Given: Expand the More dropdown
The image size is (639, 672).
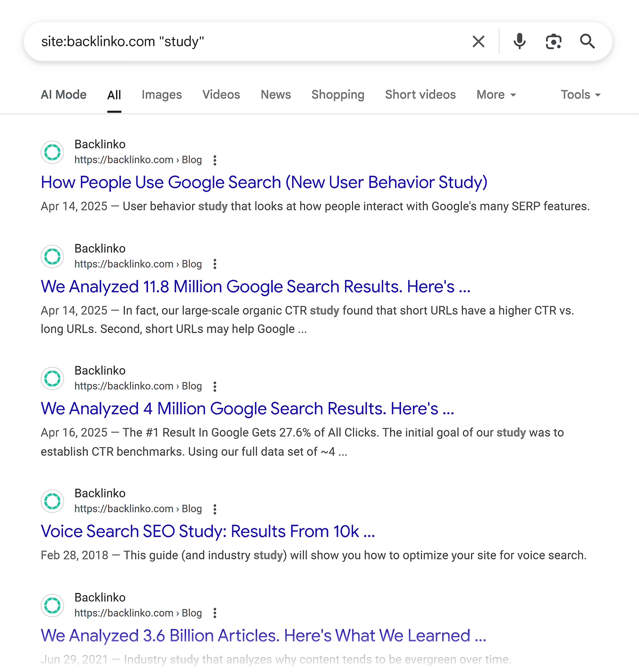Looking at the screenshot, I should (496, 94).
